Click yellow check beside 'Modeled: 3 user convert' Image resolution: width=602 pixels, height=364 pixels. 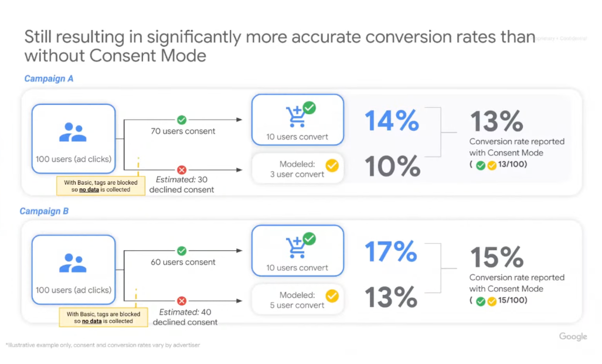click(x=332, y=165)
